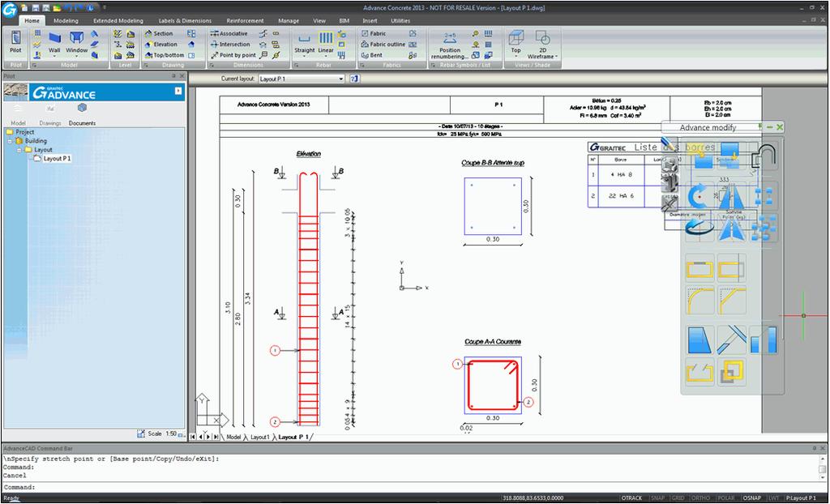The width and height of the screenshot is (830, 504).
Task: Select Layout P 1 in Pilot tree
Action: coord(57,158)
